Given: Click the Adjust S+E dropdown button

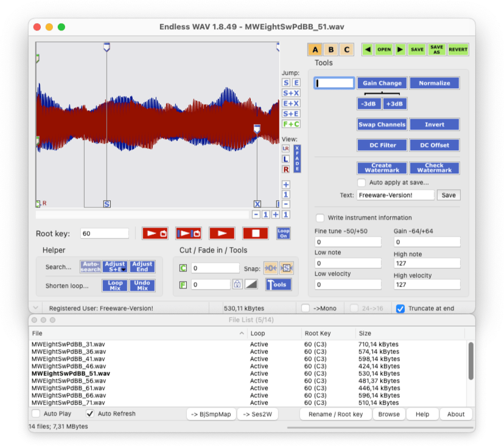Looking at the screenshot, I should (x=115, y=267).
